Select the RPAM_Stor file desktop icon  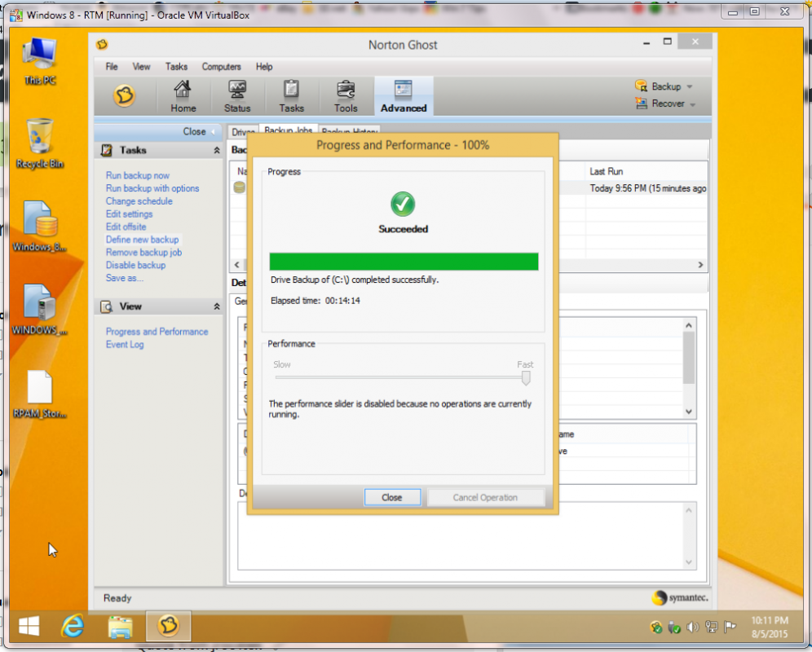(x=40, y=394)
